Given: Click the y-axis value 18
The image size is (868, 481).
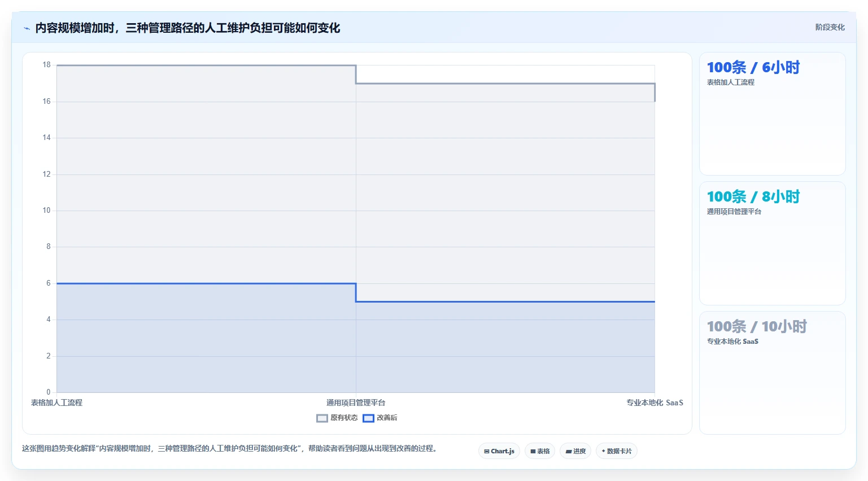Looking at the screenshot, I should [46, 65].
